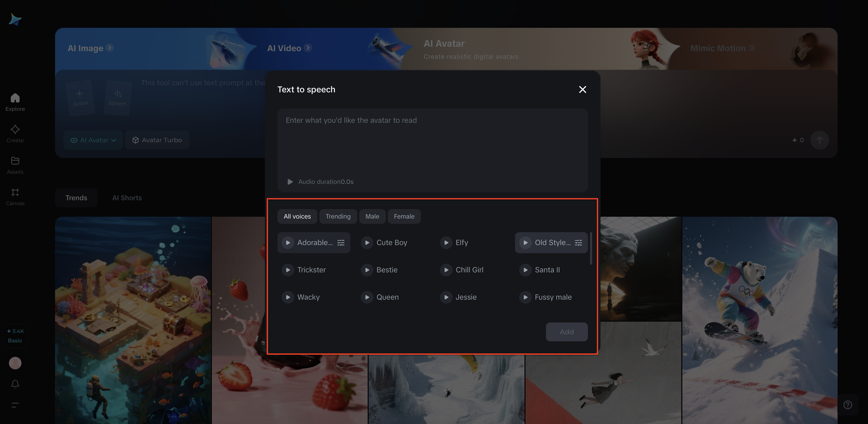Open the notifications bell
This screenshot has width=868, height=424.
[x=15, y=384]
